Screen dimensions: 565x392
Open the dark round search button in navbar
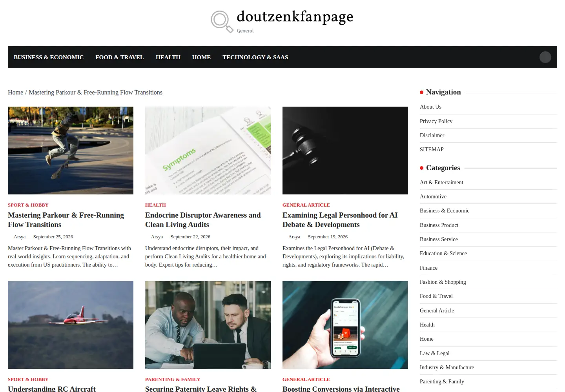click(x=545, y=57)
